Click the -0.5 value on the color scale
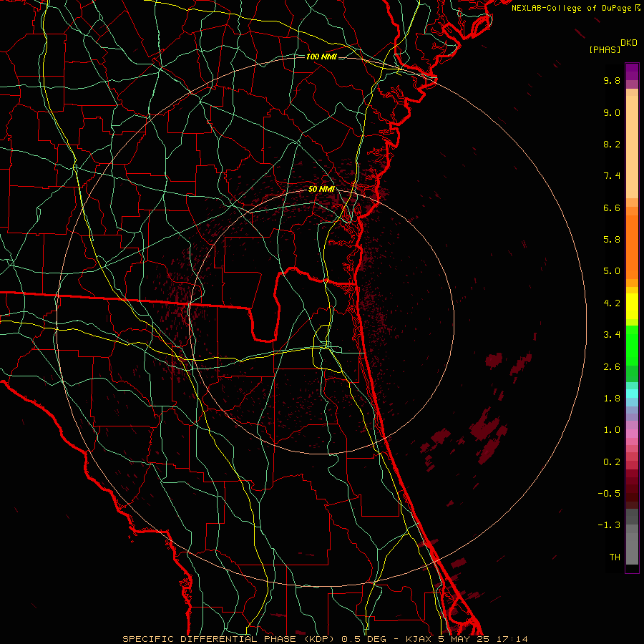The width and height of the screenshot is (644, 644). point(609,494)
